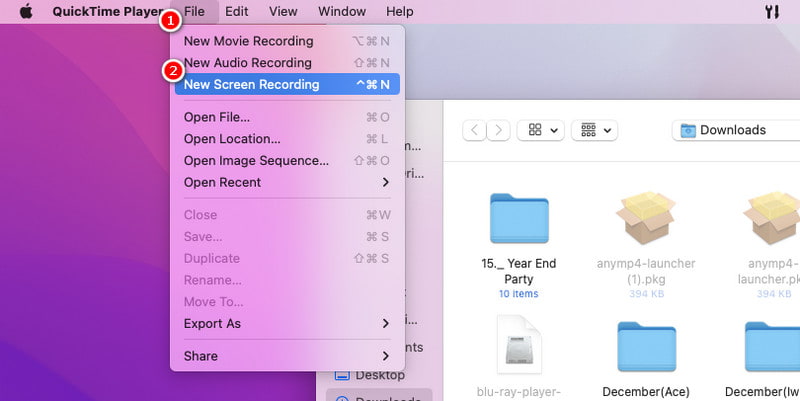
Task: Open the December(Ace) folder
Action: 645,348
